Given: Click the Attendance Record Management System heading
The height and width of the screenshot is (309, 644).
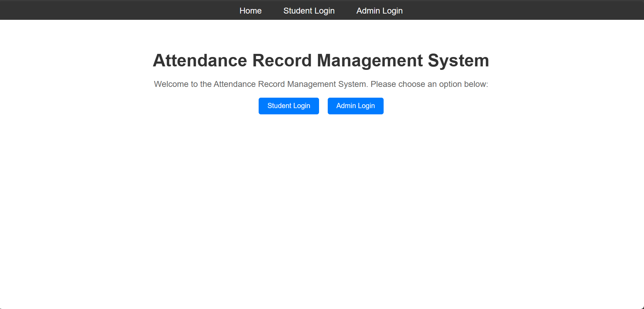Looking at the screenshot, I should [321, 60].
